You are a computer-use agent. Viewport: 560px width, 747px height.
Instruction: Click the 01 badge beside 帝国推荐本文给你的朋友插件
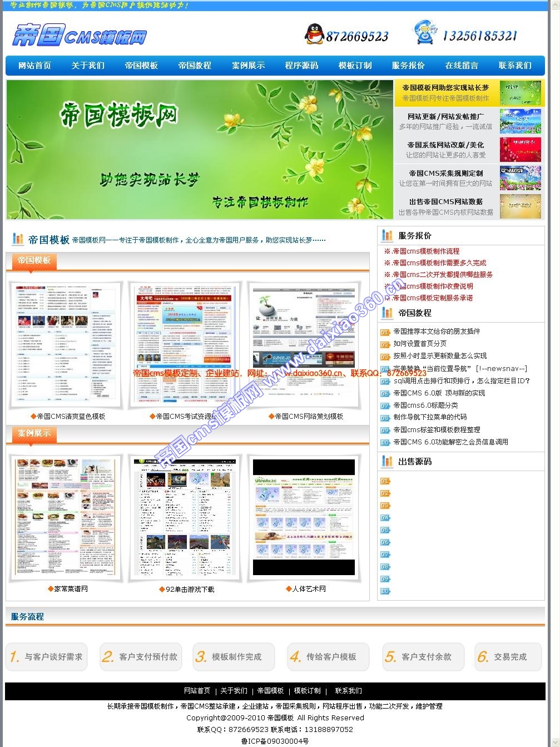[x=385, y=332]
